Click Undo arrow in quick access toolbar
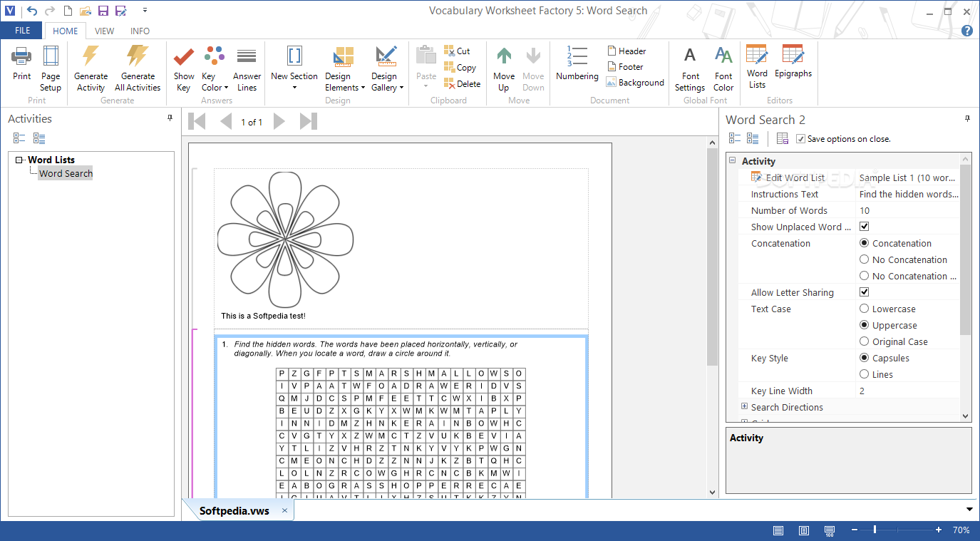Image resolution: width=980 pixels, height=541 pixels. pyautogui.click(x=31, y=10)
